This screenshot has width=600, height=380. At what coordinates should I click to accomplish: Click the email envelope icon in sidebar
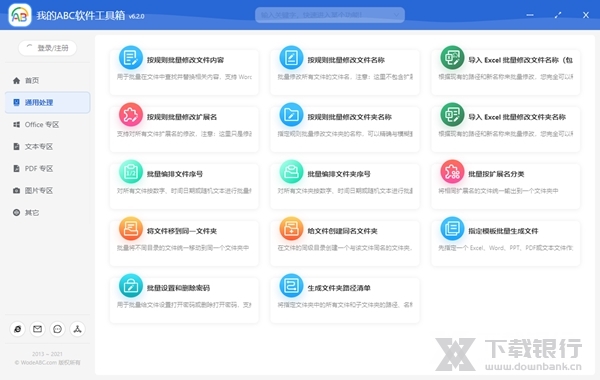coord(38,329)
